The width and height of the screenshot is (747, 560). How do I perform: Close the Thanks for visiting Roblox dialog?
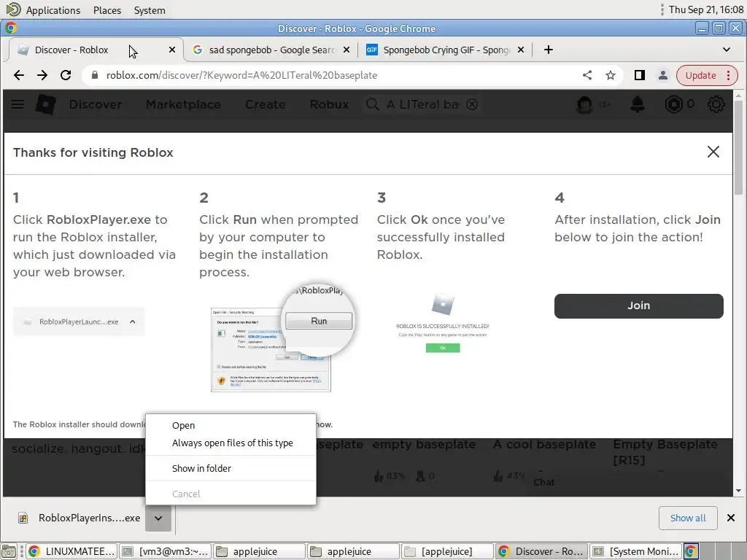coord(713,152)
